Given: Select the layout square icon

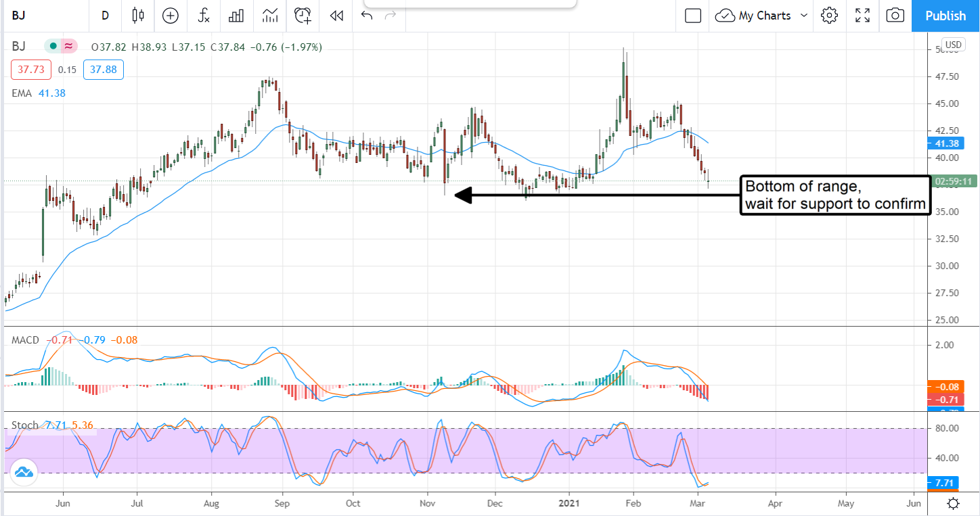Looking at the screenshot, I should tap(692, 16).
